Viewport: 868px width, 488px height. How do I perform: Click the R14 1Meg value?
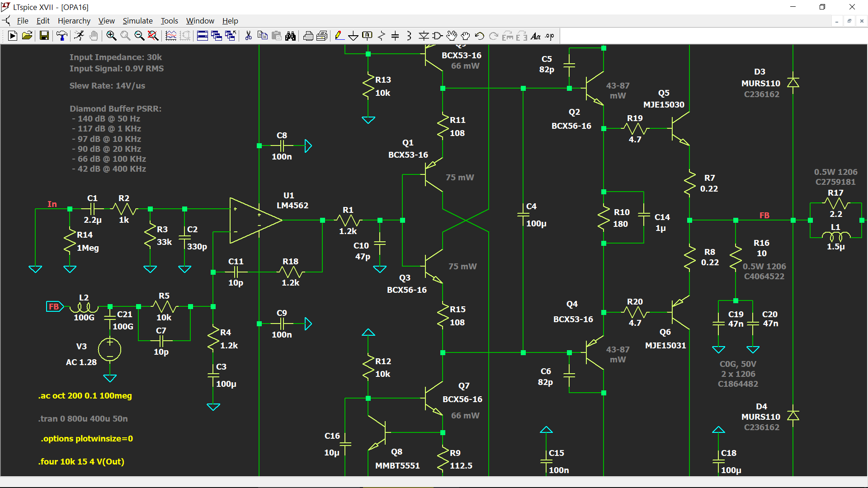tap(88, 248)
